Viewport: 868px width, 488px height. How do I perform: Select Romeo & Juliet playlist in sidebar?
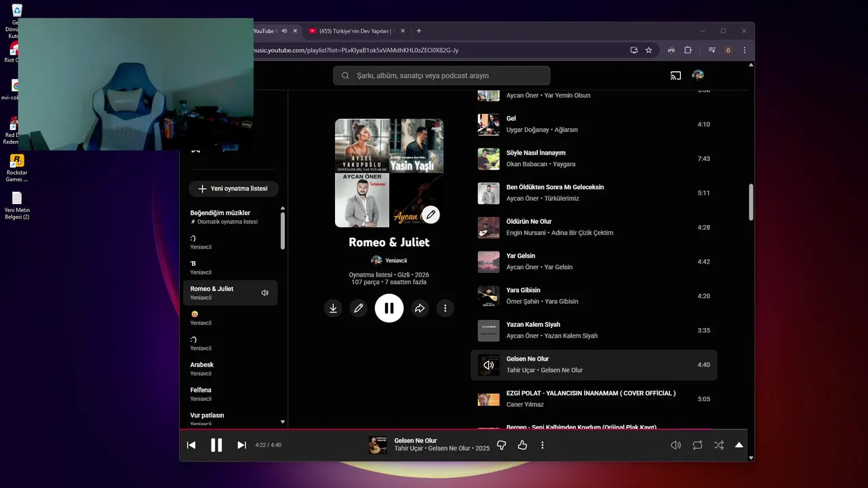coord(230,293)
